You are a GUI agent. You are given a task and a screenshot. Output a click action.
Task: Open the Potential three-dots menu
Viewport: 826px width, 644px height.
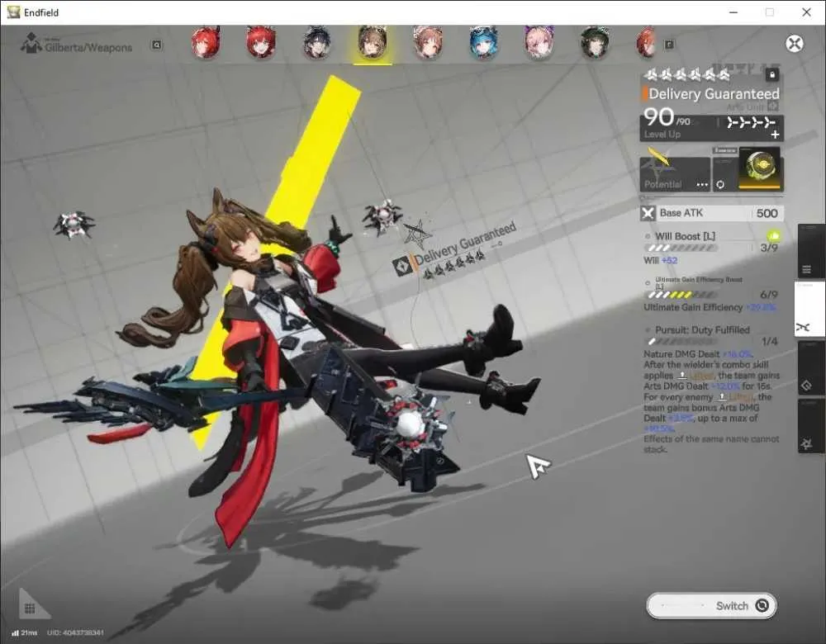702,184
